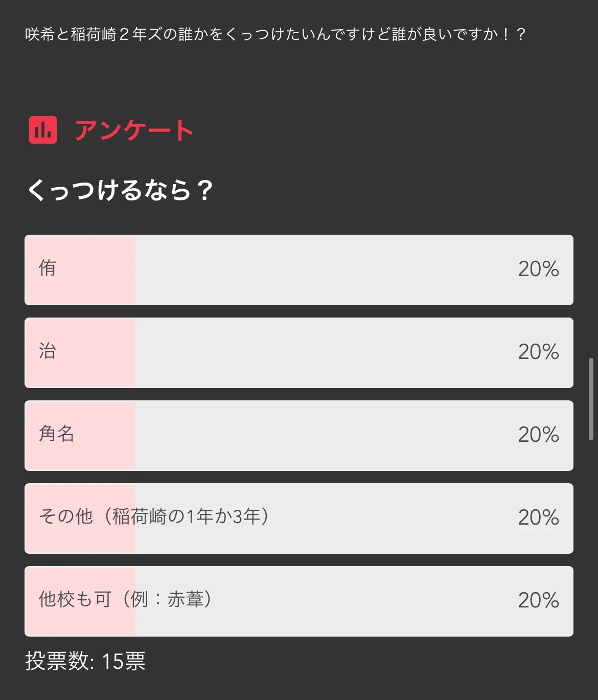Image resolution: width=598 pixels, height=700 pixels.
Task: Select the くっつけるなら？ poll question
Action: 120,190
